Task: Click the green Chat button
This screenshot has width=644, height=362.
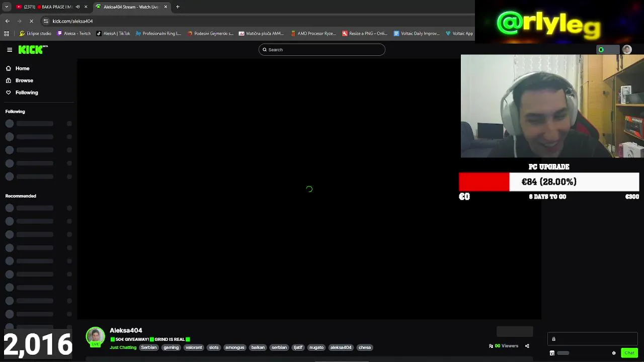Action: tap(629, 353)
